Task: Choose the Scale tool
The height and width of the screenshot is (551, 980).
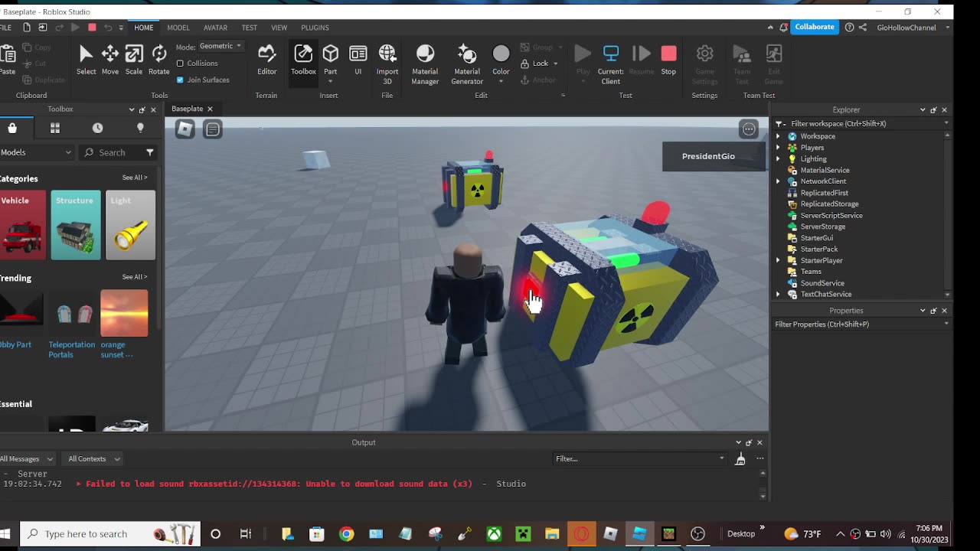Action: pyautogui.click(x=134, y=60)
